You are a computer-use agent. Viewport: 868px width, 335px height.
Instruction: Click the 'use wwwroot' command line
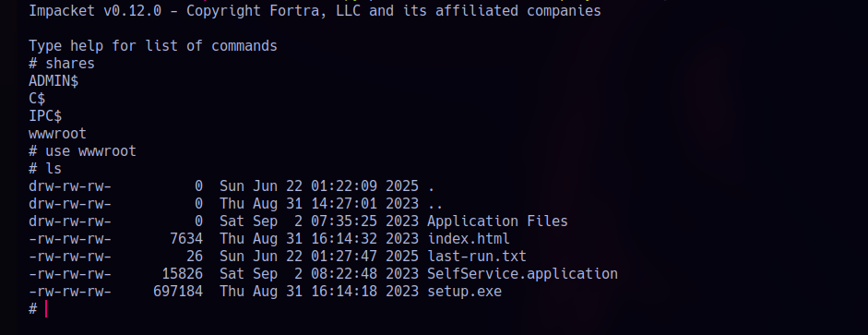coord(82,151)
